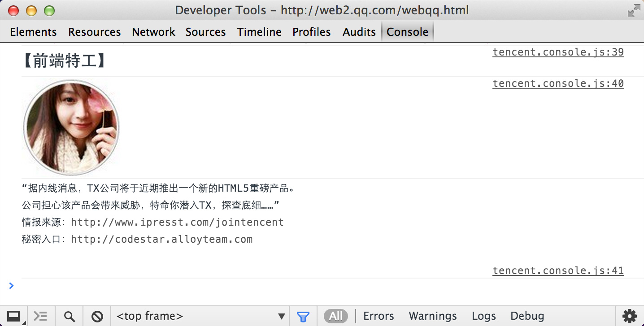The image size is (644, 326).
Task: Show only Debug messages
Action: (527, 316)
